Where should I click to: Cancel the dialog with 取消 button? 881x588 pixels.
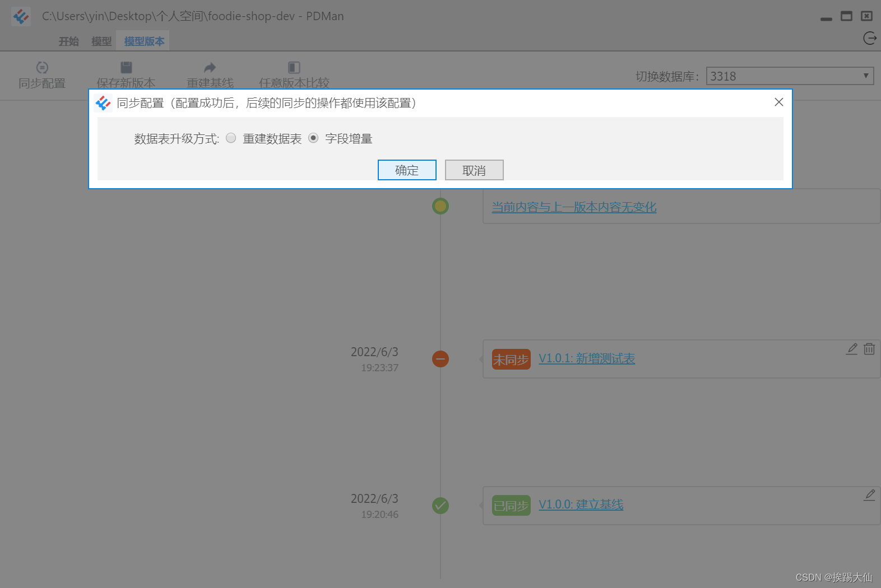coord(474,170)
